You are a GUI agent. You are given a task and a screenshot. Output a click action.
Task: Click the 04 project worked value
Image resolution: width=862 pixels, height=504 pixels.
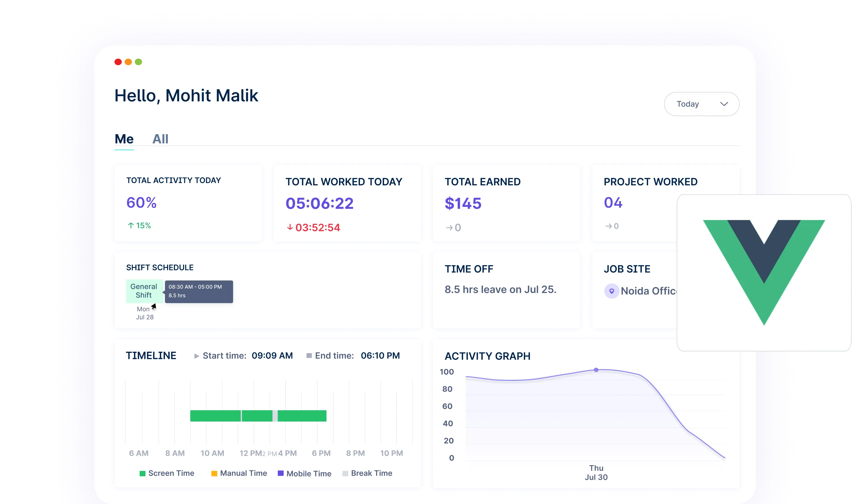tap(613, 203)
